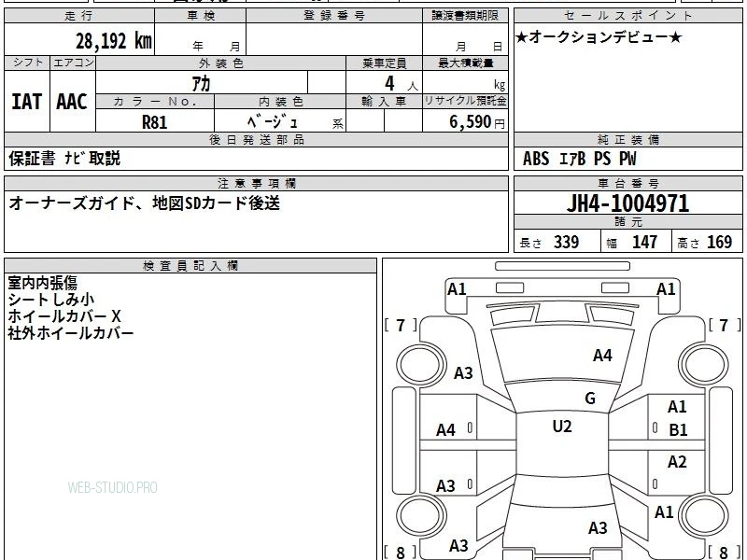The image size is (747, 560).
Task: Select the inspector note シートしみ小
Action: pos(51,300)
